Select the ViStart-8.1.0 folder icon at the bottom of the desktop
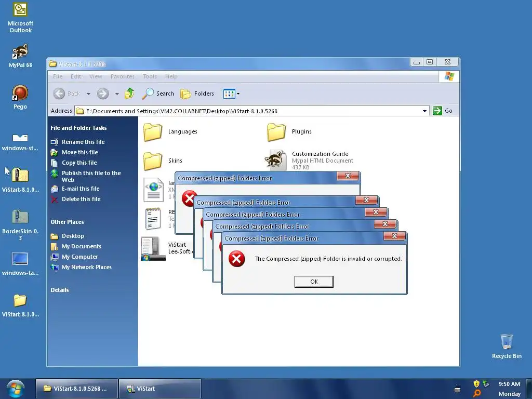The height and width of the screenshot is (399, 532). point(20,305)
